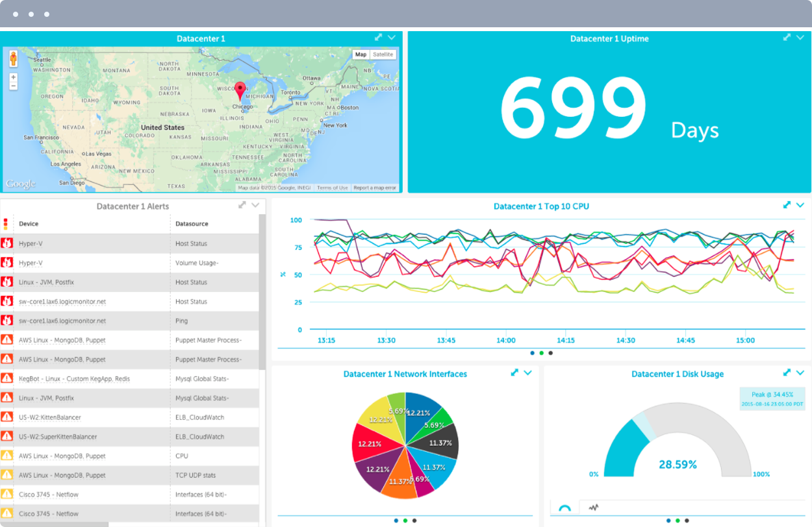Click the black 11.37% pie slice

click(438, 441)
